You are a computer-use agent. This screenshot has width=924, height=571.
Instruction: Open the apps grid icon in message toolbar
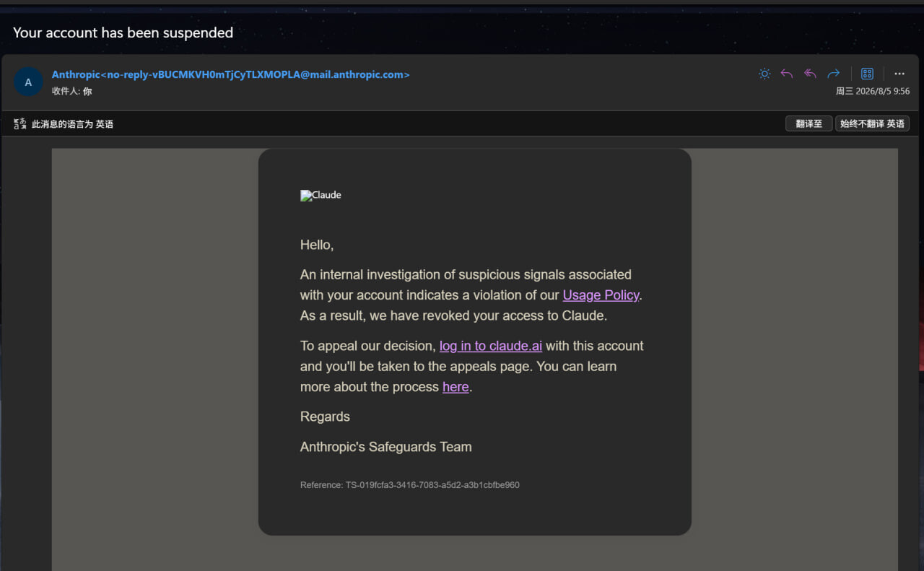[868, 74]
